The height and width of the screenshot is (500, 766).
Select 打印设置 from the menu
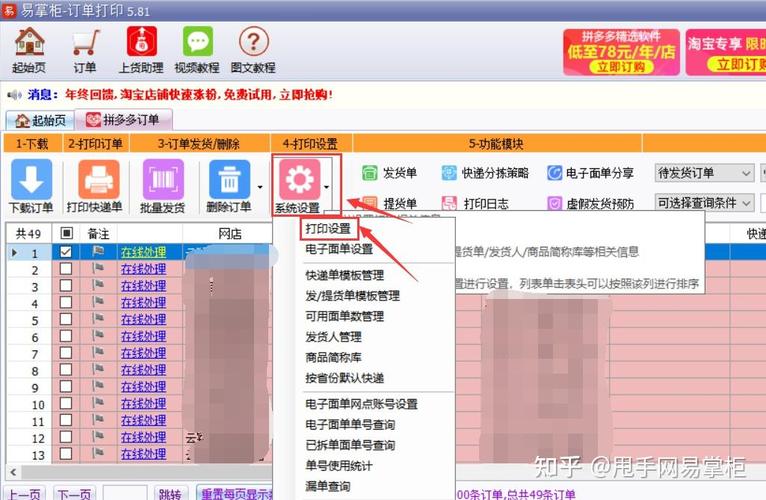[328, 228]
